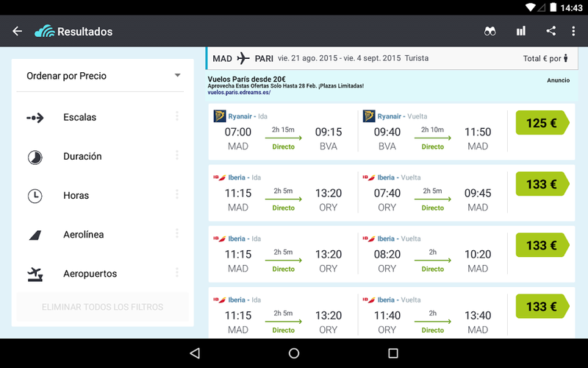588x368 pixels.
Task: Click the 09:45 Iberia return arrival time
Action: tap(478, 193)
